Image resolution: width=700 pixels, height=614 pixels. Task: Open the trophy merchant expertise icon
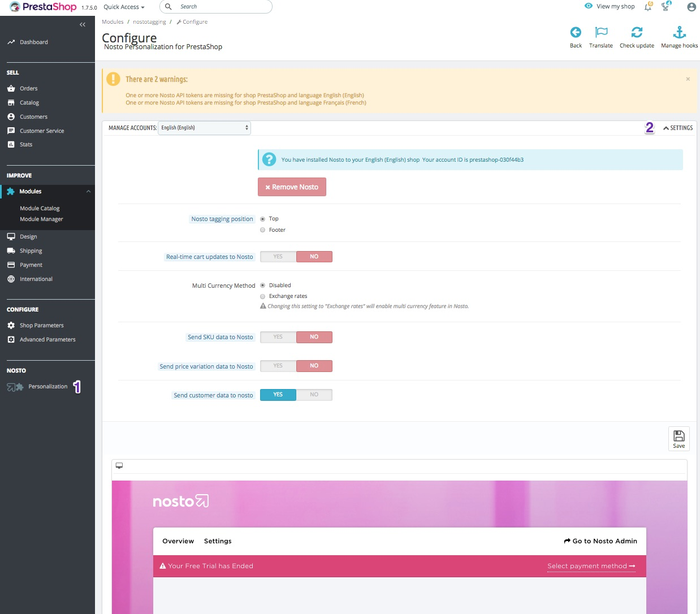[x=667, y=6]
